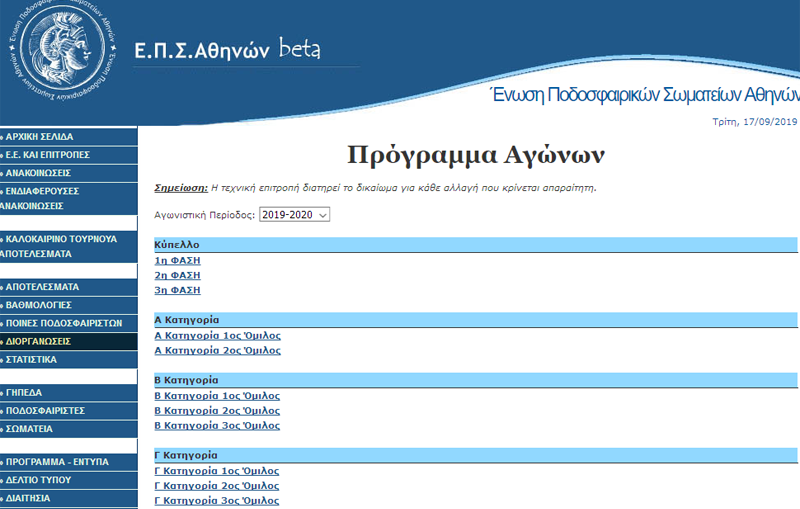Click the Κύπελλο section header
Image resolution: width=800 pixels, height=509 pixels.
point(476,245)
